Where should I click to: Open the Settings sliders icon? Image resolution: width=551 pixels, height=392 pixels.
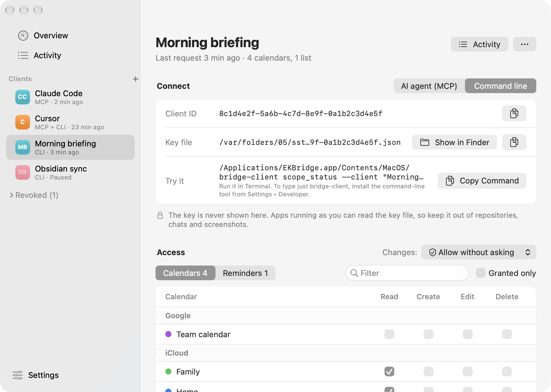click(18, 375)
